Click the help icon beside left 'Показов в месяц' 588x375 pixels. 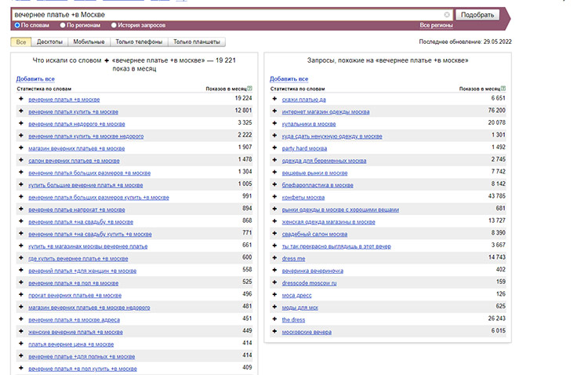(x=250, y=89)
